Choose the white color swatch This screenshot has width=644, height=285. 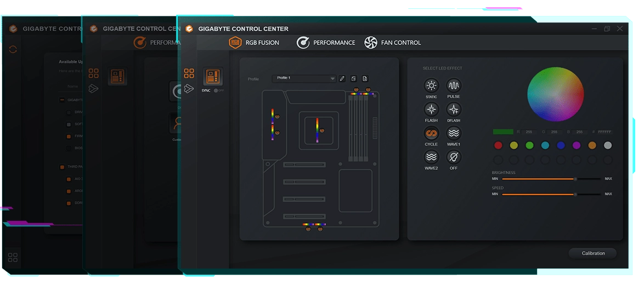click(x=608, y=145)
